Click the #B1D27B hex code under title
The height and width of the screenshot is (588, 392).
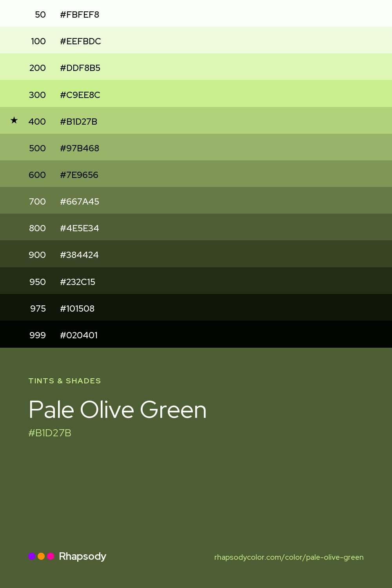[x=50, y=433]
